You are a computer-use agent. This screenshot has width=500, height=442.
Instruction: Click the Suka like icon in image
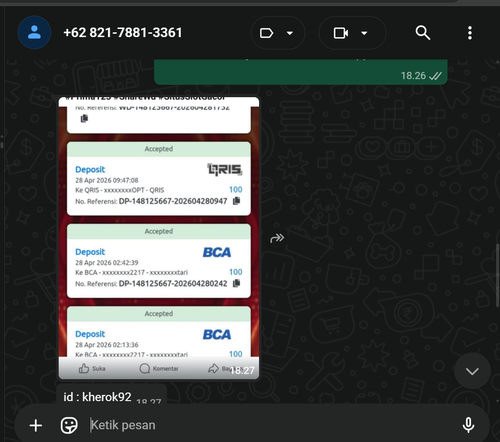(x=84, y=368)
